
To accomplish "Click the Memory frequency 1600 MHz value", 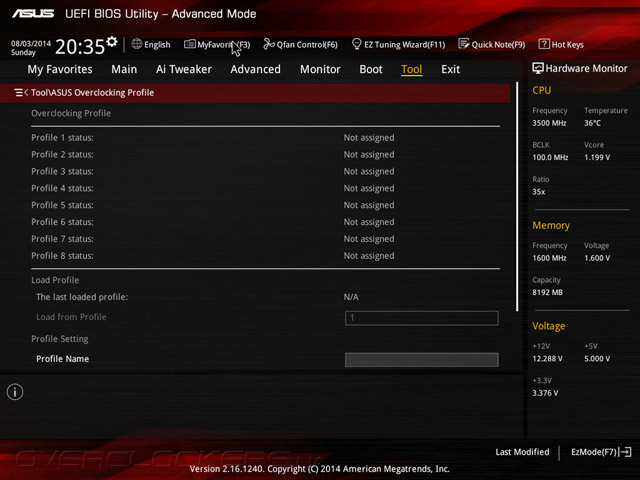I will tap(549, 258).
